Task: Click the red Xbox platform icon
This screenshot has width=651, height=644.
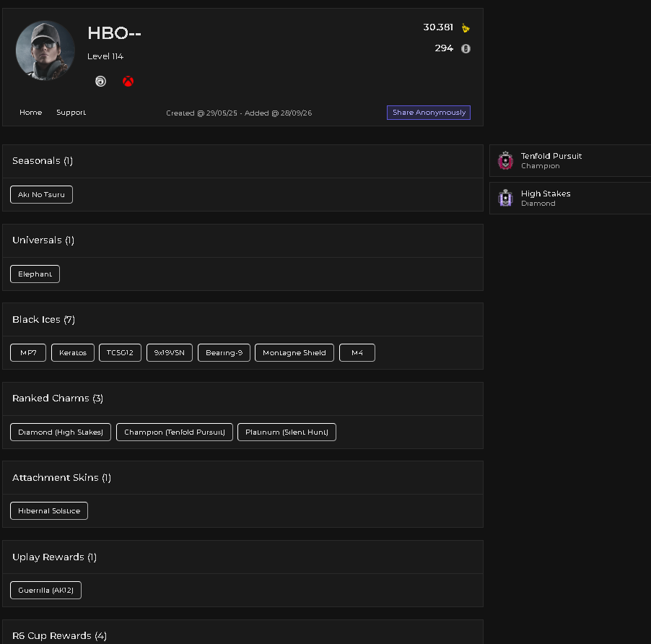Action: tap(128, 82)
